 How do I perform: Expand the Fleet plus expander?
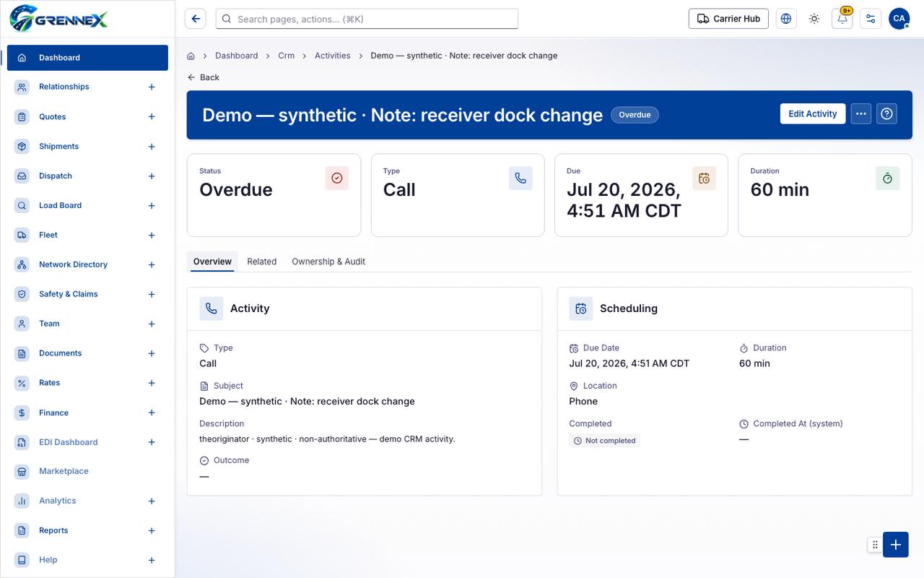[152, 236]
